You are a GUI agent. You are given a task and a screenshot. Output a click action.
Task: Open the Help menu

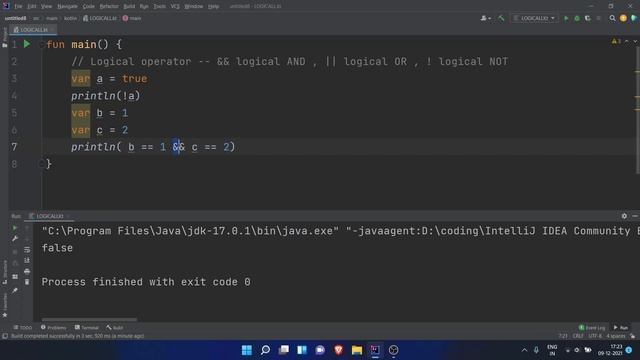tap(213, 6)
